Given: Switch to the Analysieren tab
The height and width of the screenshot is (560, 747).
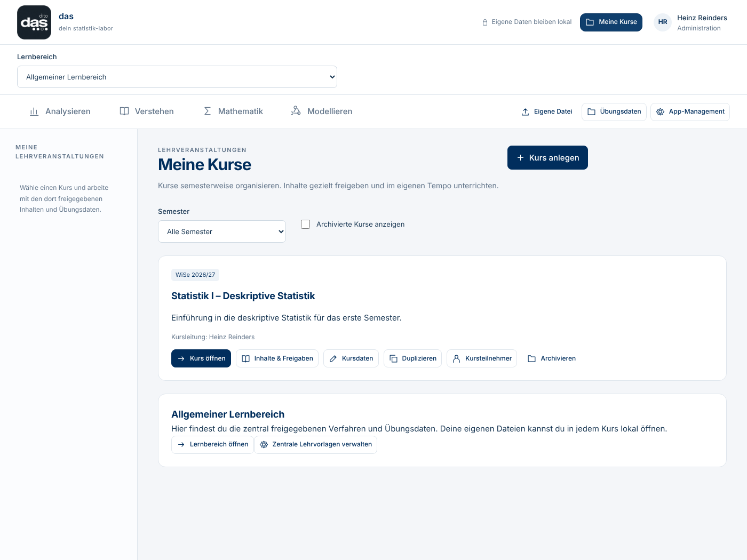Looking at the screenshot, I should pyautogui.click(x=60, y=111).
